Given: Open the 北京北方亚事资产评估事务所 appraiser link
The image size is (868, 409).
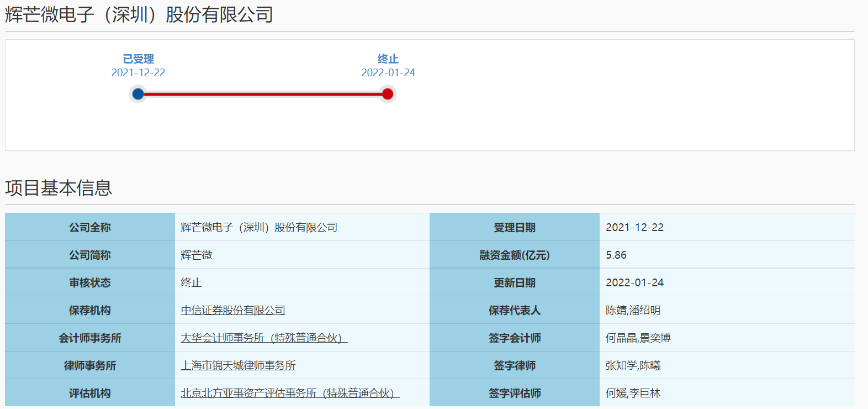Looking at the screenshot, I should [x=290, y=393].
